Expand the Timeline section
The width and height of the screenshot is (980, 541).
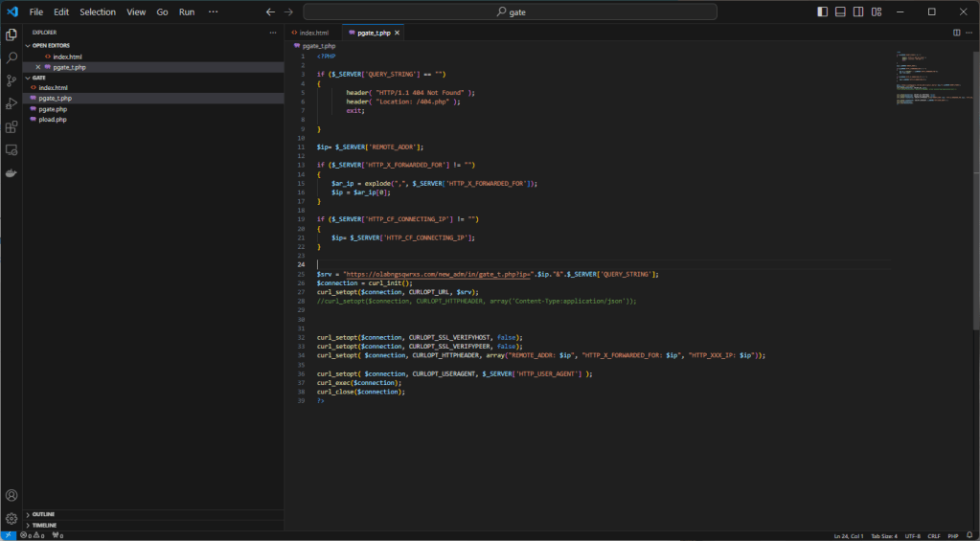point(44,526)
